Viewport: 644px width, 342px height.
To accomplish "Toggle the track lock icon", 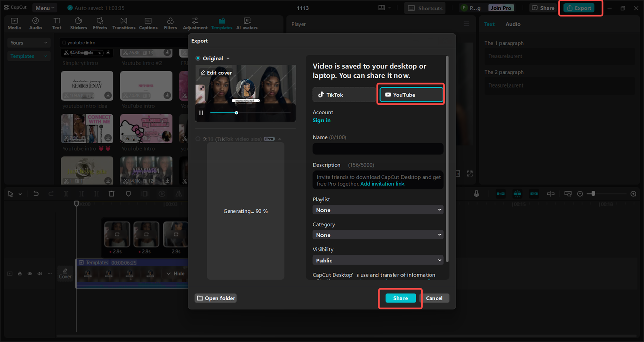I will (20, 274).
